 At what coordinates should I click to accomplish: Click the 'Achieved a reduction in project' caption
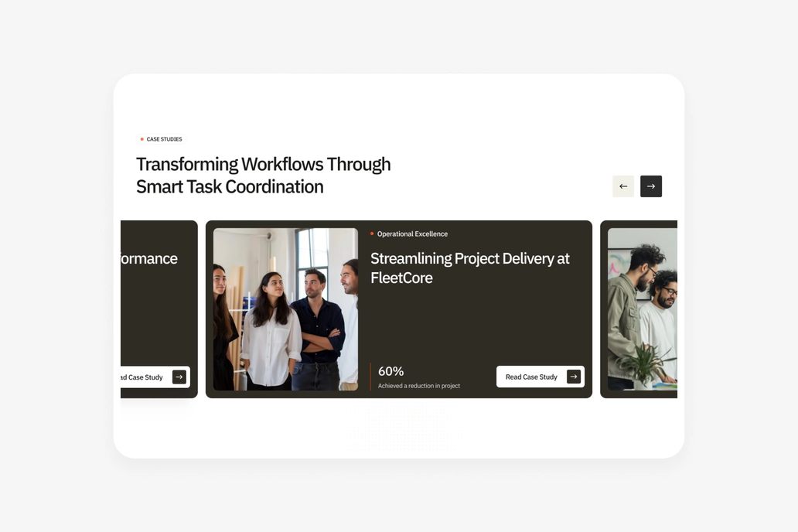[x=419, y=386]
